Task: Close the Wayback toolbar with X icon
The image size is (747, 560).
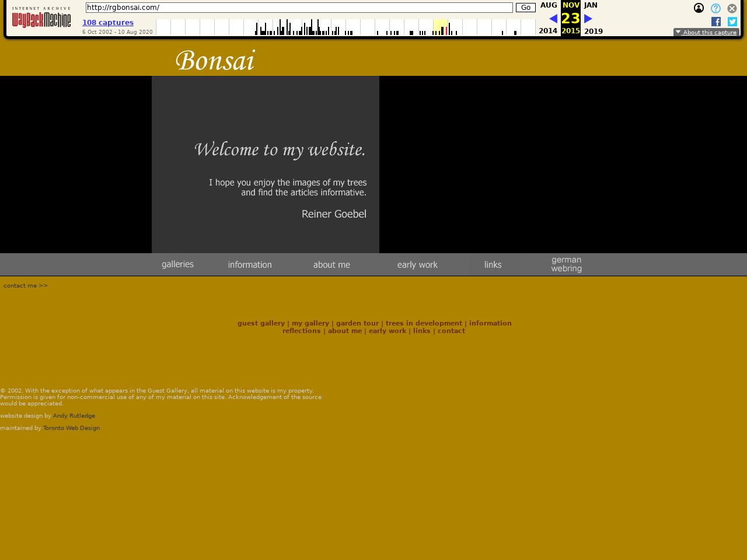Action: pyautogui.click(x=732, y=8)
